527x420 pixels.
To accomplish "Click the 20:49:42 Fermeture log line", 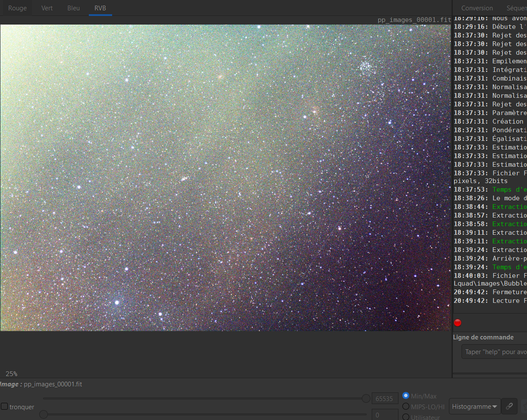I will pyautogui.click(x=490, y=292).
